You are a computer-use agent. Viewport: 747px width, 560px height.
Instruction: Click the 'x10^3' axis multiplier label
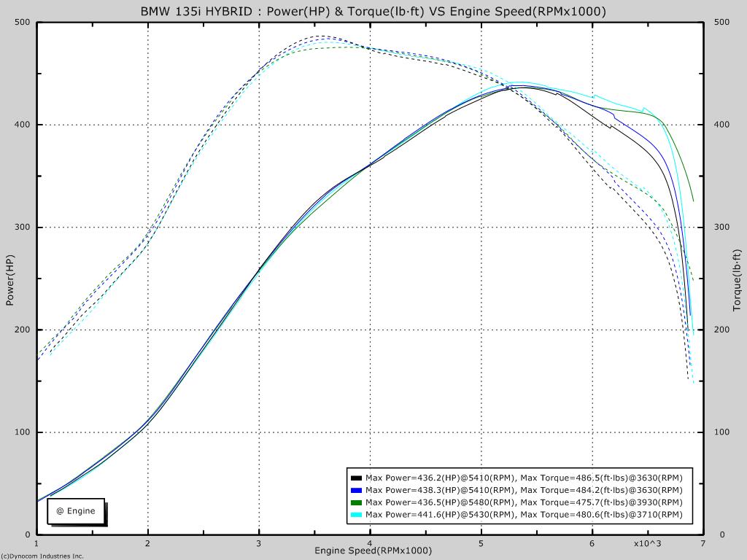(x=648, y=542)
